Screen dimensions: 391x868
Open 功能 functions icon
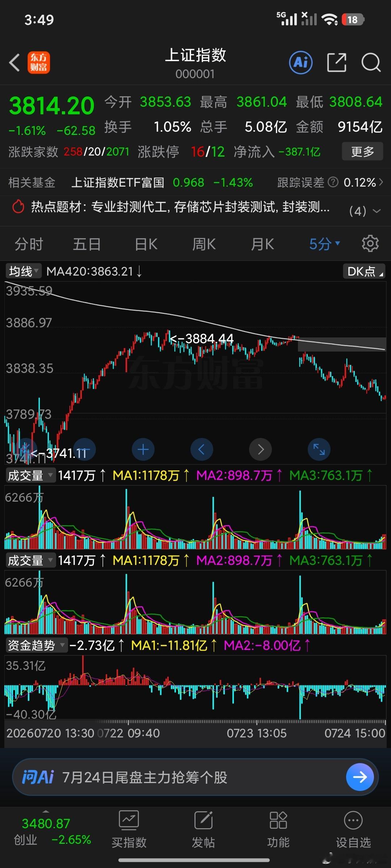pos(278,829)
